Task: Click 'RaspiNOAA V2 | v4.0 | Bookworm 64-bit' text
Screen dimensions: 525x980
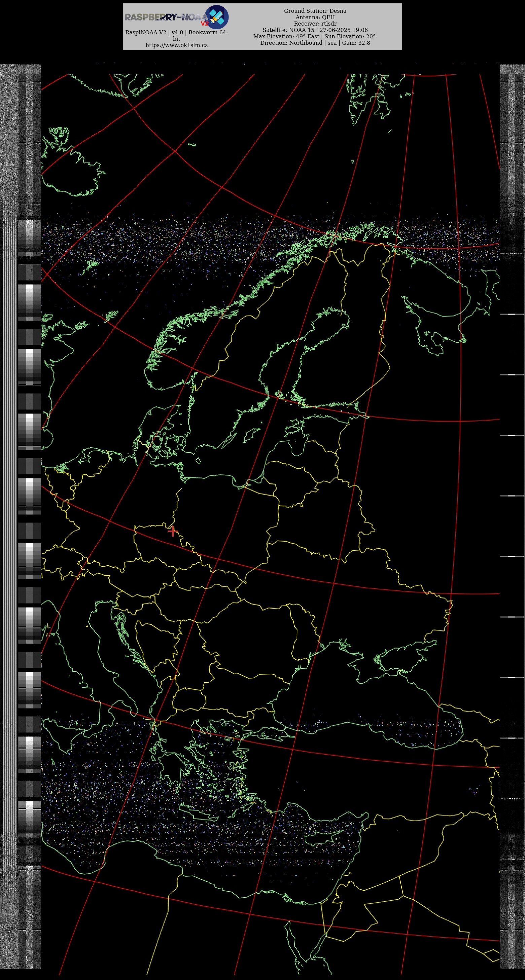Action: (x=177, y=35)
